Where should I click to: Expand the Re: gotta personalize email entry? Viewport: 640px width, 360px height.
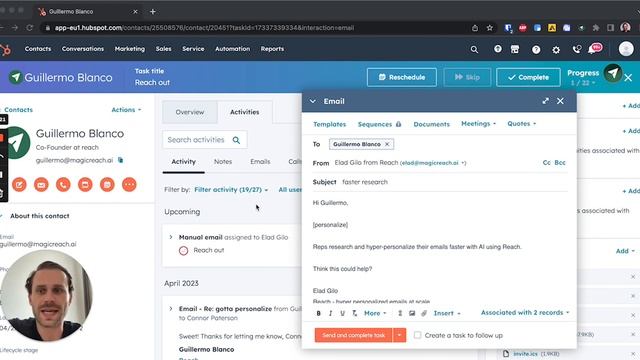coord(171,309)
